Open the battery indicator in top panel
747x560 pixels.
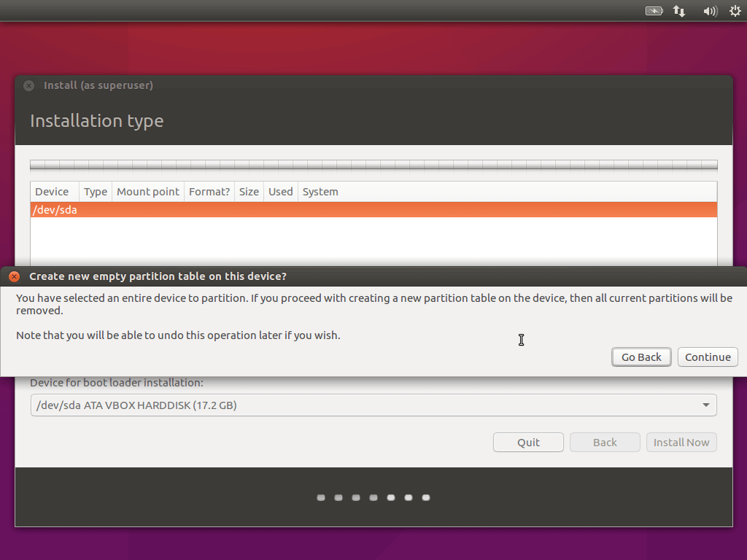tap(654, 11)
